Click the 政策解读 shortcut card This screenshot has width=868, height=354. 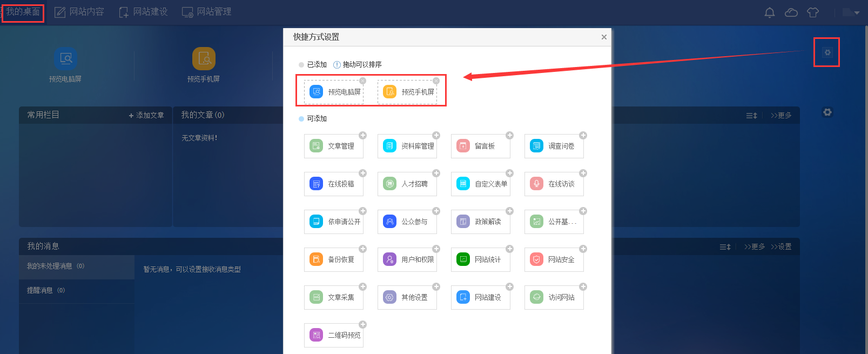point(481,222)
